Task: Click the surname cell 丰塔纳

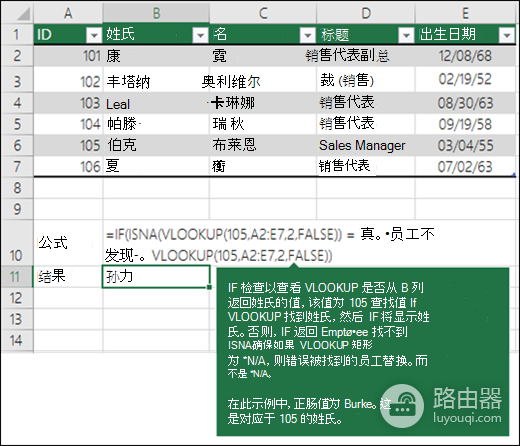Action: tap(156, 80)
